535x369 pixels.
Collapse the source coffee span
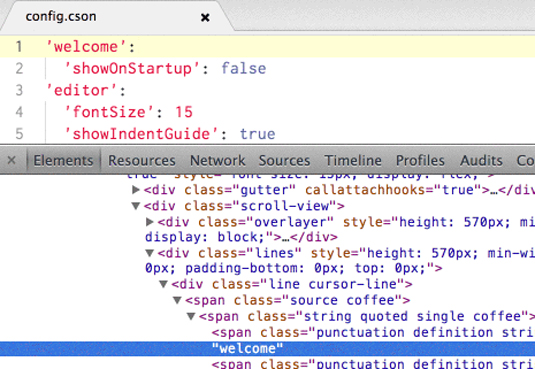point(177,300)
